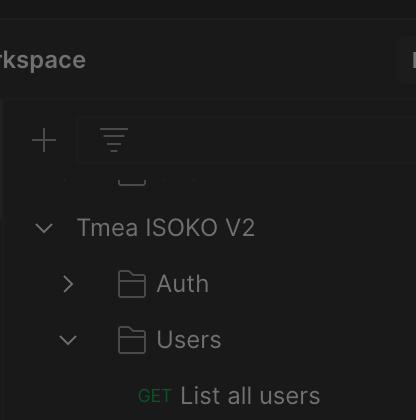Image resolution: width=416 pixels, height=420 pixels.
Task: Click the Users folder icon
Action: [x=132, y=340]
